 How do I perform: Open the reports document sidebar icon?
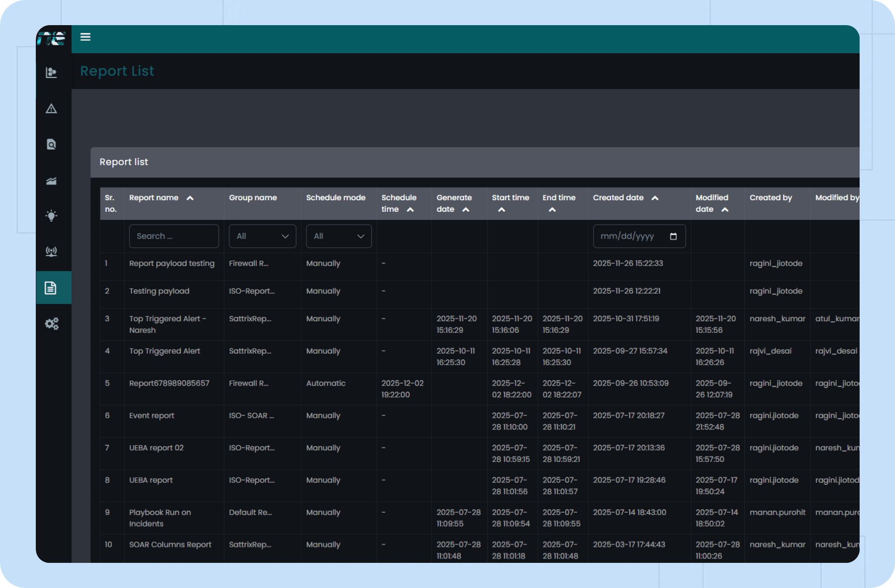coord(51,288)
